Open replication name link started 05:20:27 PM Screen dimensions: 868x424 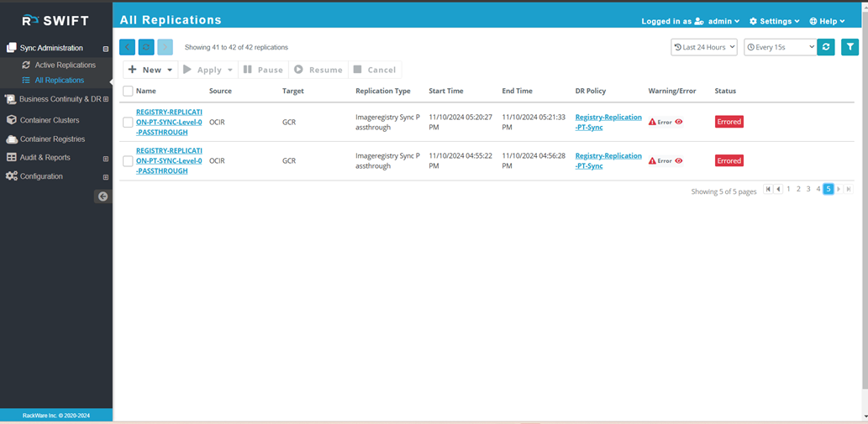pos(169,123)
